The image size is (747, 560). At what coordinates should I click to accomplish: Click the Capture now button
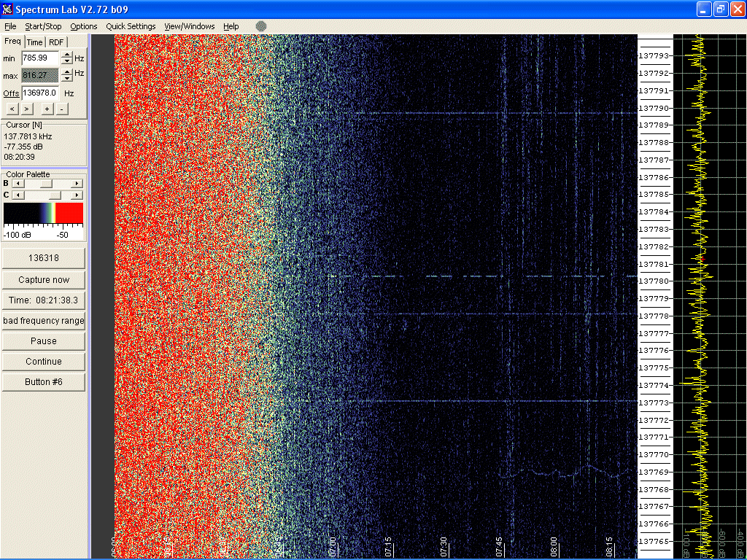[44, 279]
